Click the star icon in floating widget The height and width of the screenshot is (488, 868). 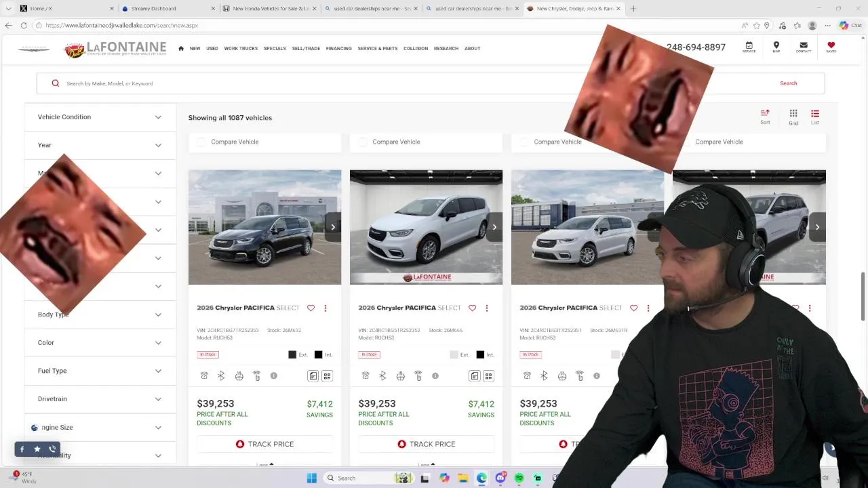37,449
